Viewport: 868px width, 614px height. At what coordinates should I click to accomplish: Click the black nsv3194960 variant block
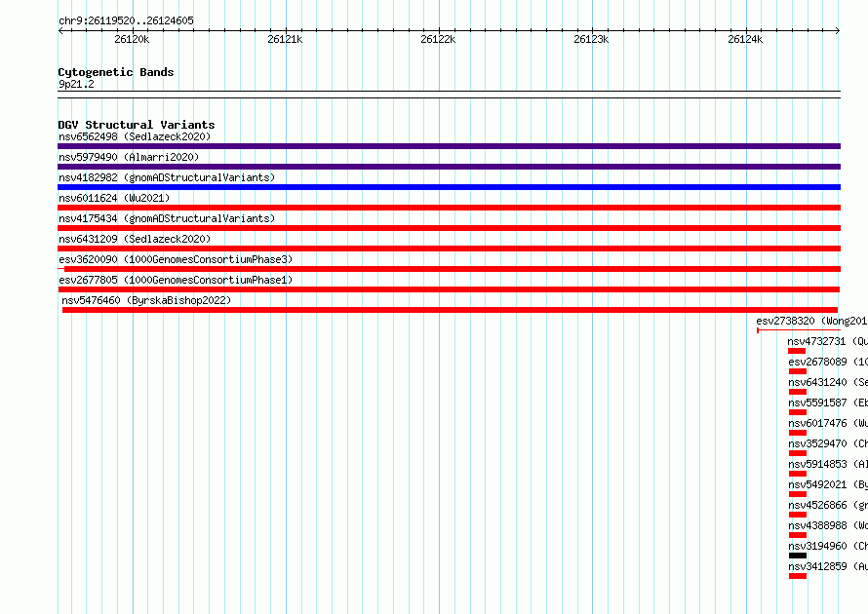[798, 556]
